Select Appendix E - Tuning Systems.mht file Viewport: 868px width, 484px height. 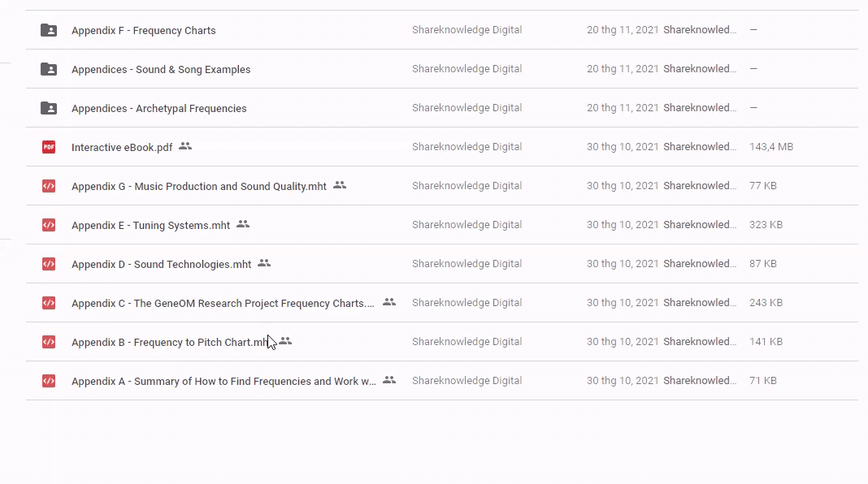[x=150, y=226]
